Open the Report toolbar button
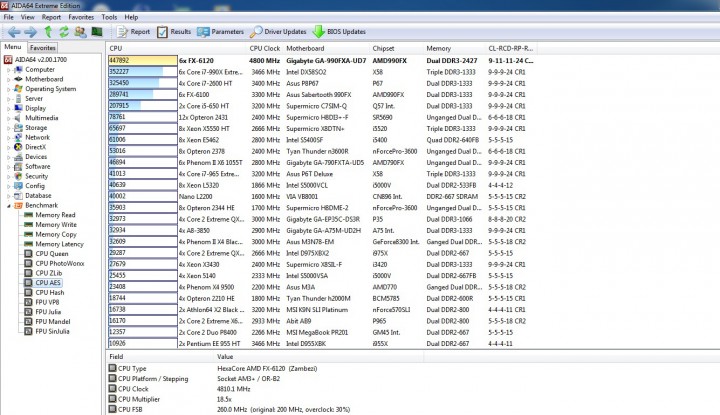This screenshot has height=415, width=720. pos(134,32)
